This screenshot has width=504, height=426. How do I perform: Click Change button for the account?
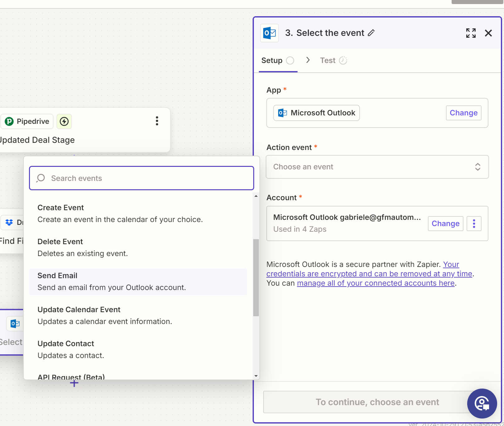(445, 224)
